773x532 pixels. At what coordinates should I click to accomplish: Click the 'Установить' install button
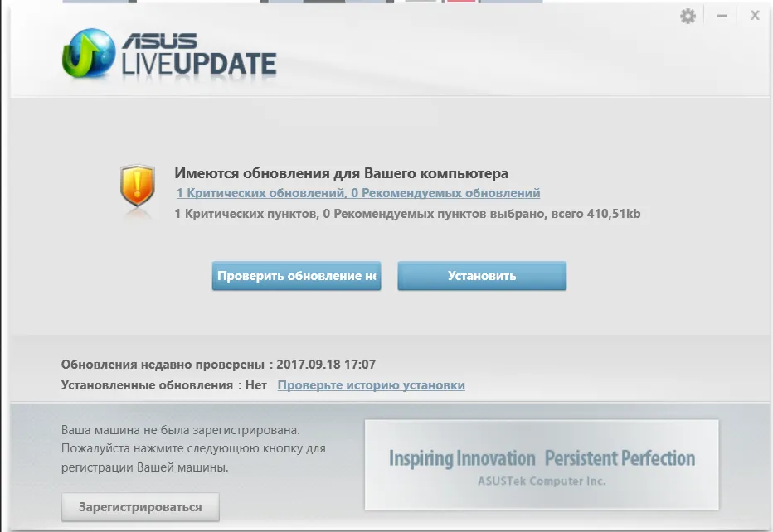482,276
